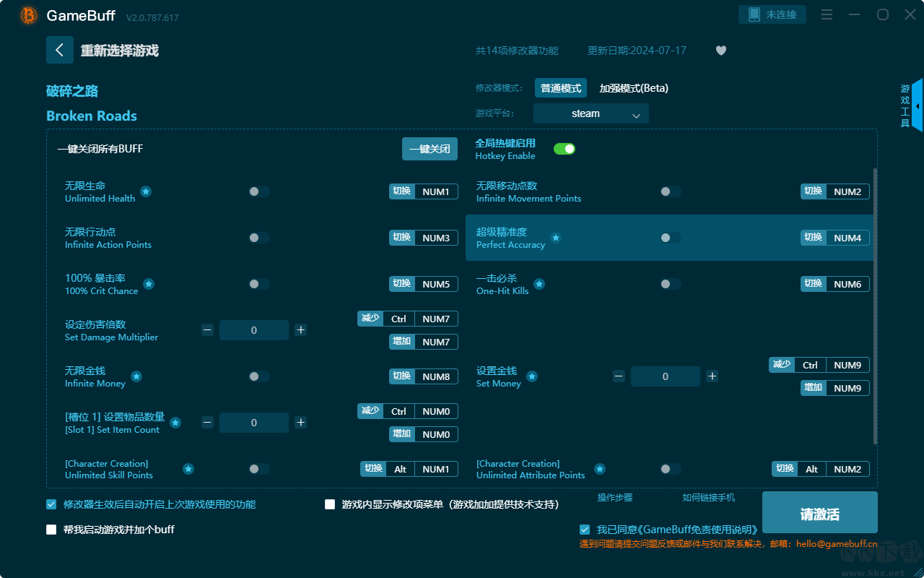Image resolution: width=924 pixels, height=578 pixels.
Task: Click 重新选择游戏 title text
Action: 120,51
